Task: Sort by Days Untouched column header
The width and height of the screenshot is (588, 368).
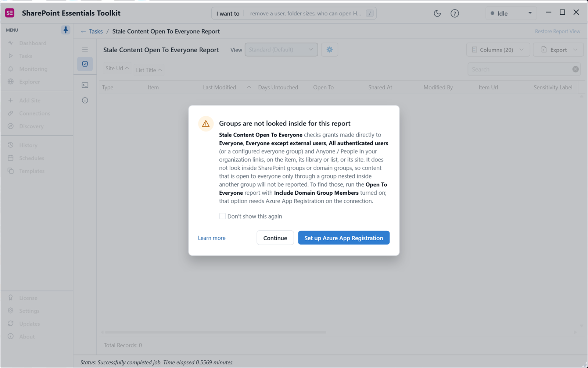Action: (x=278, y=87)
